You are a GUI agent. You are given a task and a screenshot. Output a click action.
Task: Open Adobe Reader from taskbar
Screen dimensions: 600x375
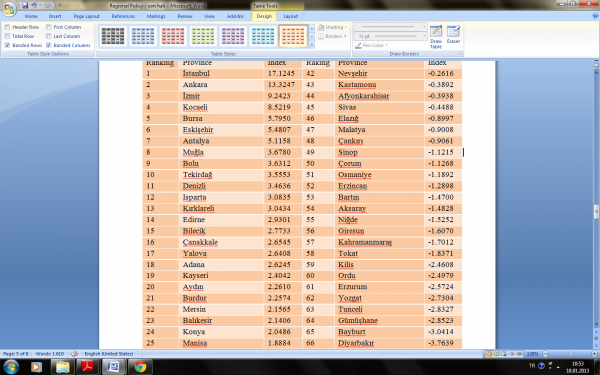[88, 367]
